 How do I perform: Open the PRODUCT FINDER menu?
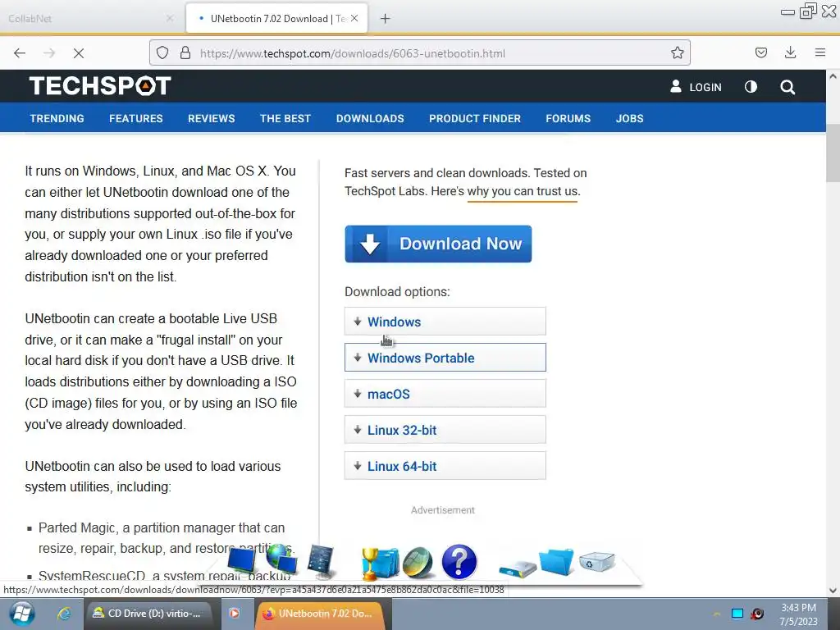click(475, 118)
